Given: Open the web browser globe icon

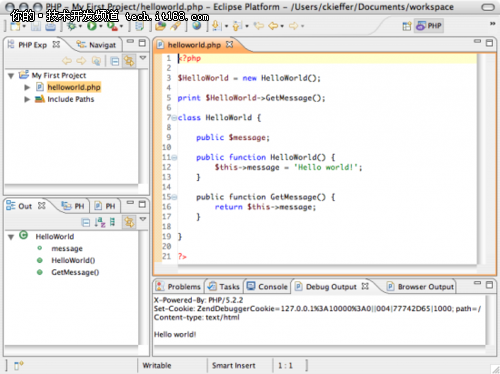Looking at the screenshot, I should 197,26.
